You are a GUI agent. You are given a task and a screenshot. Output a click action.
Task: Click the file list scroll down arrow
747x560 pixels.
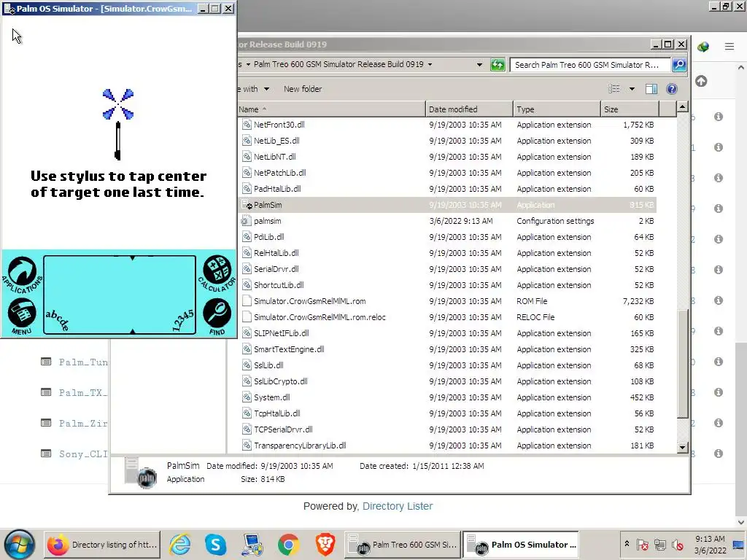(x=682, y=447)
